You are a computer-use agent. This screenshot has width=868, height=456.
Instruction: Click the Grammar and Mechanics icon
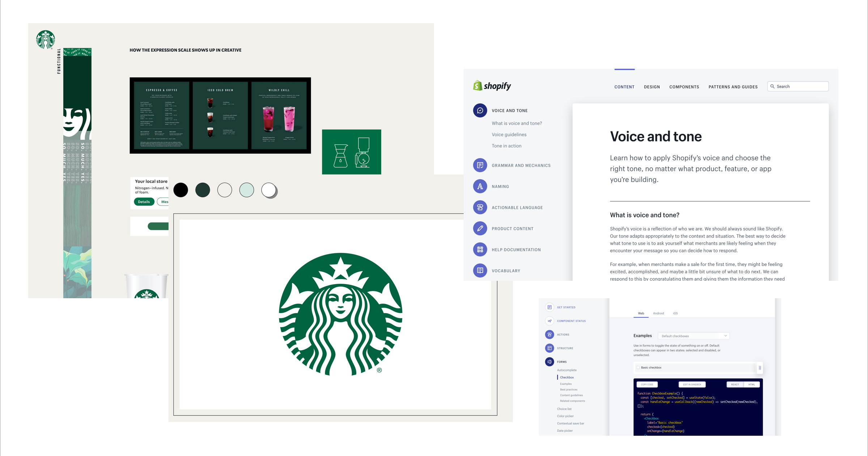click(480, 165)
